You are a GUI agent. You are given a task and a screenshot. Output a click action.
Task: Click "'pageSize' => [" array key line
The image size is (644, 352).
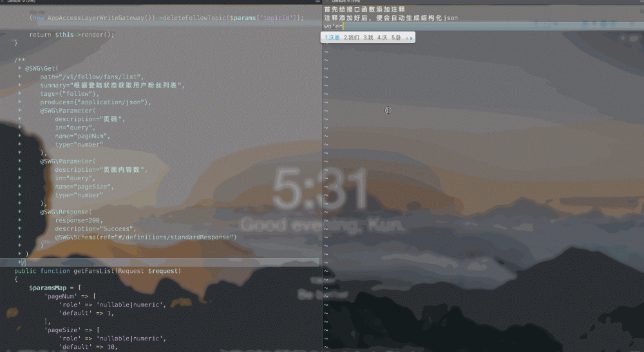point(72,330)
